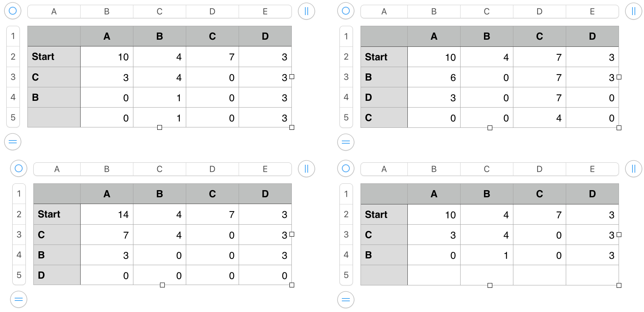Screen dimensions: 644x312
Task: Select row 3 header in the top-right table
Action: (x=346, y=77)
